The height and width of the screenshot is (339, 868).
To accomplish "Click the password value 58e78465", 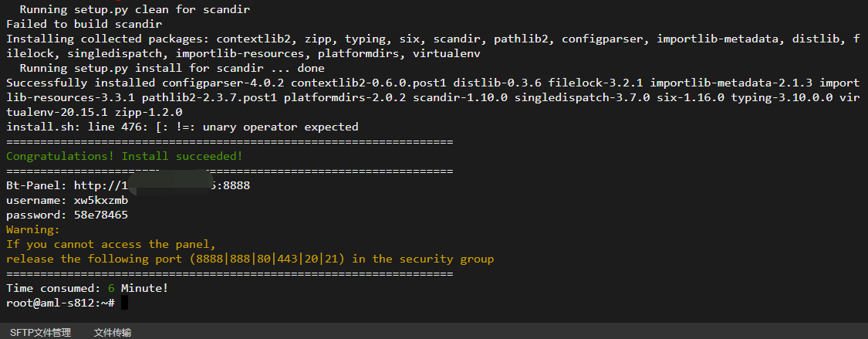I will click(x=101, y=215).
